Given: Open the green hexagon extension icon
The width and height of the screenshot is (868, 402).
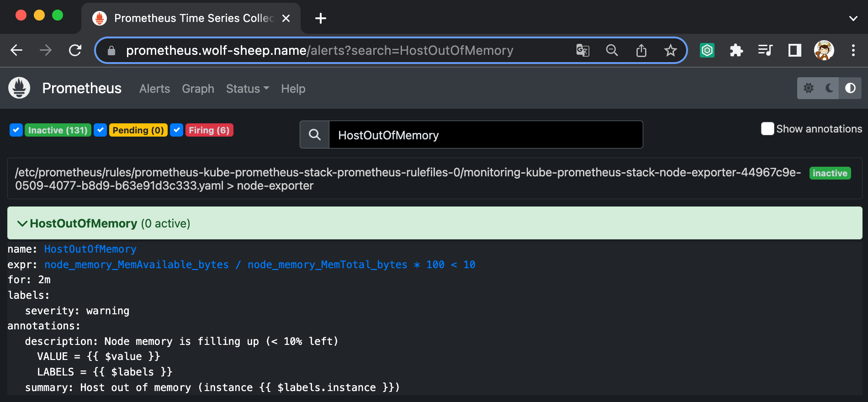Looking at the screenshot, I should [x=707, y=50].
